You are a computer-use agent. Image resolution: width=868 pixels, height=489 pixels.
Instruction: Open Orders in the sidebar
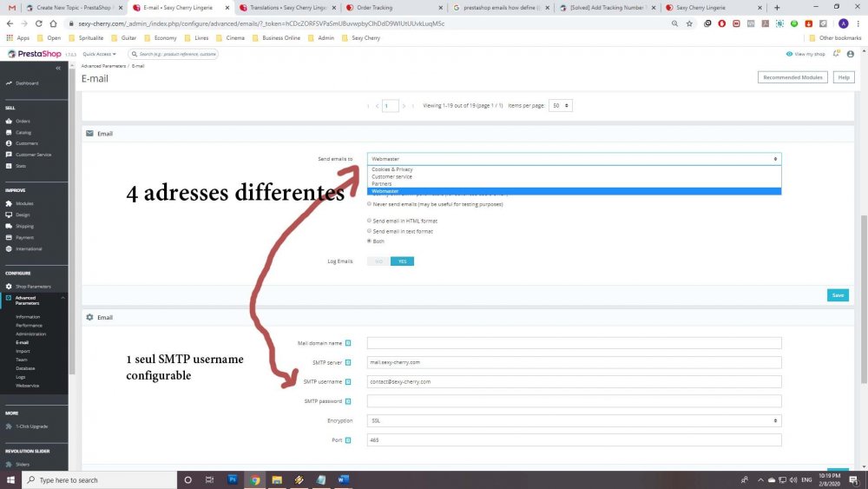23,121
